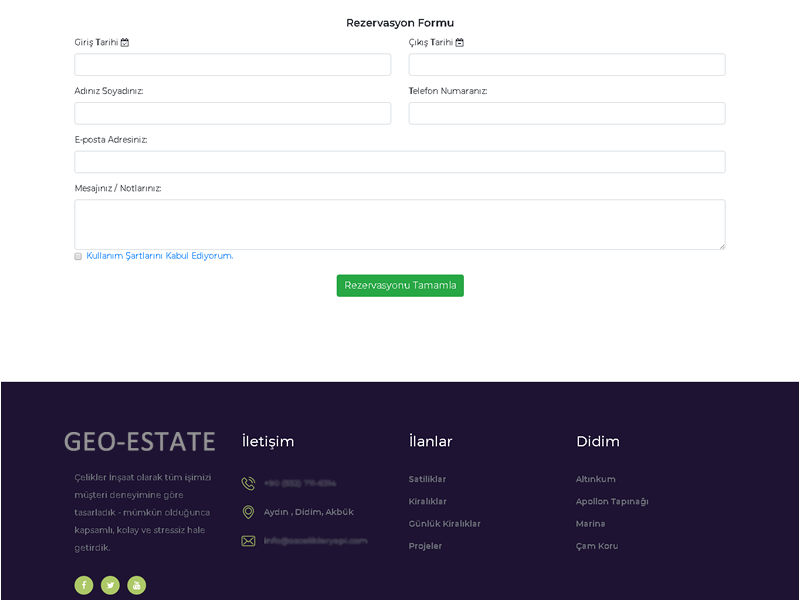Screen dimensions: 800x600
Task: Click the Facebook social icon
Action: click(84, 585)
